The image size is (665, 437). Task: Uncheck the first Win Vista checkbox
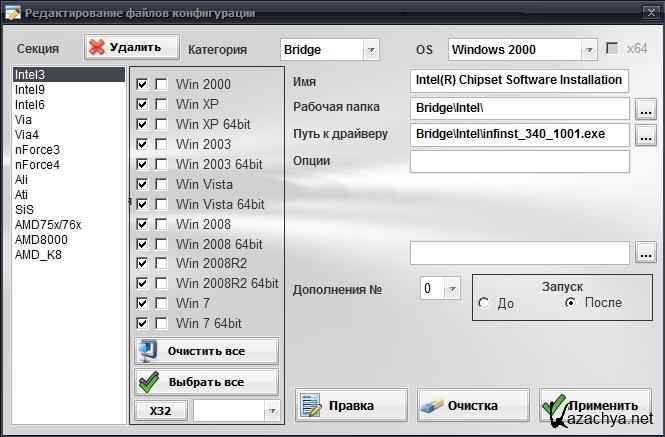coord(142,184)
